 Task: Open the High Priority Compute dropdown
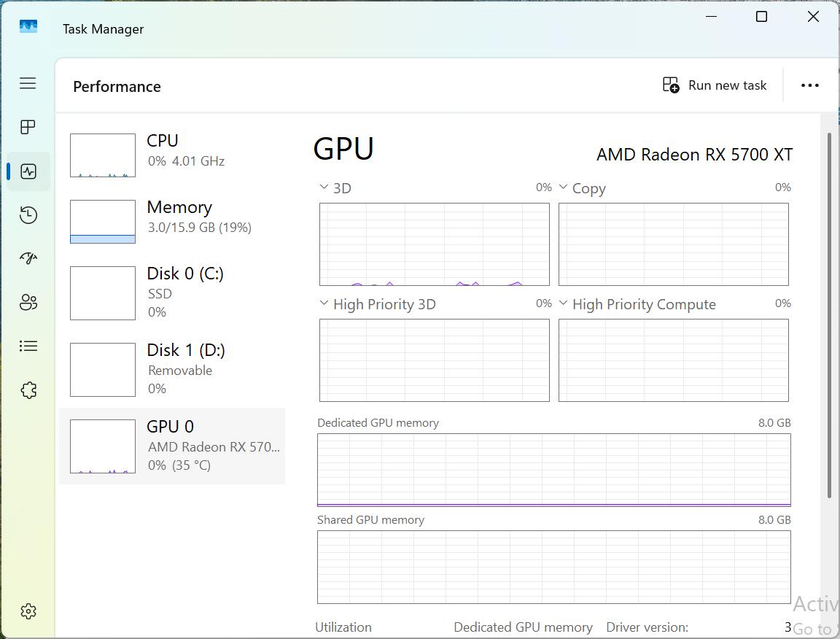pyautogui.click(x=564, y=304)
